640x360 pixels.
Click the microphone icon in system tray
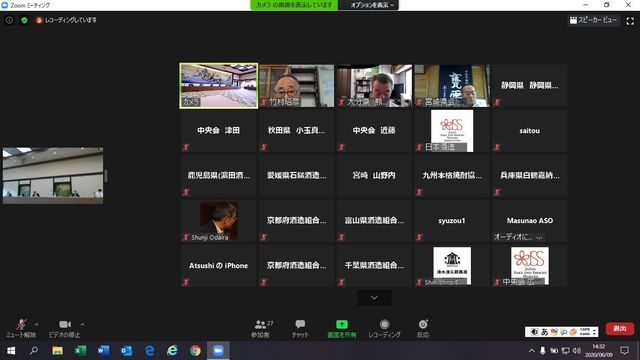click(x=542, y=351)
